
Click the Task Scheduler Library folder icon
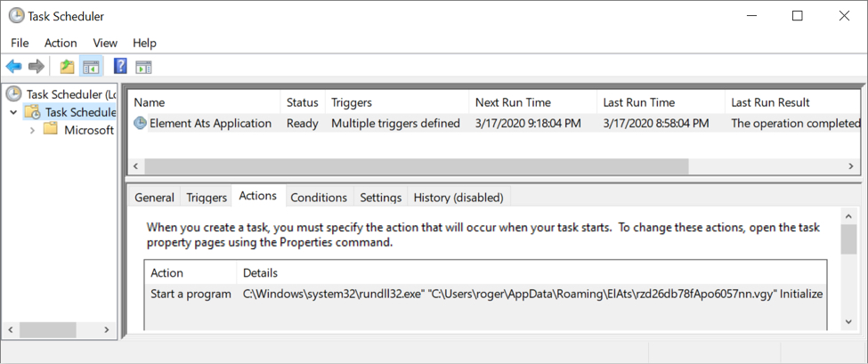coord(32,112)
